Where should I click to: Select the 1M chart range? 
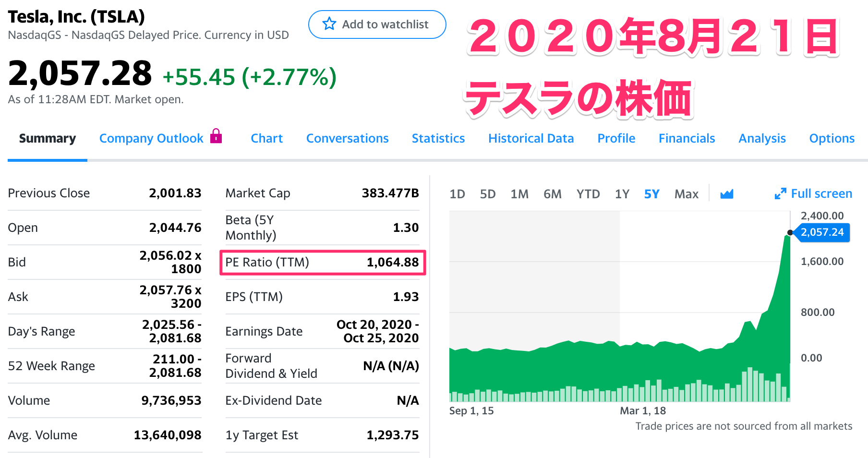tap(519, 194)
